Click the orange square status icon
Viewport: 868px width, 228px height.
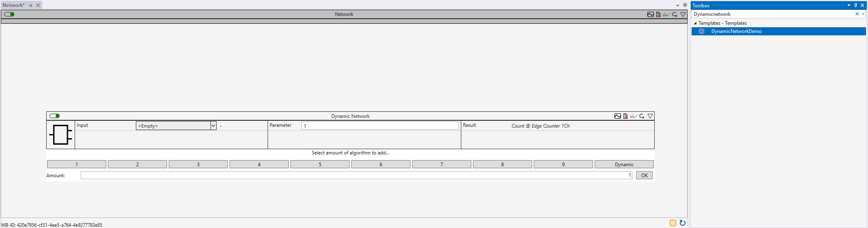673,223
